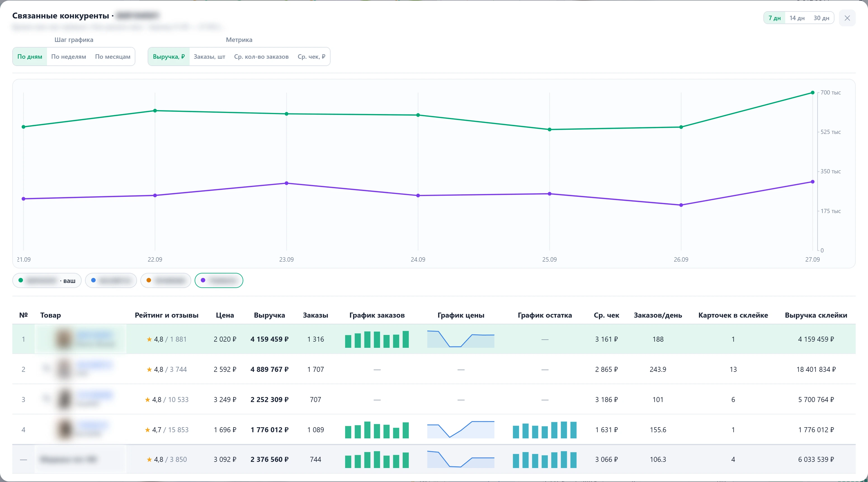Select the 7 дн period
This screenshot has width=868, height=482.
(x=774, y=18)
